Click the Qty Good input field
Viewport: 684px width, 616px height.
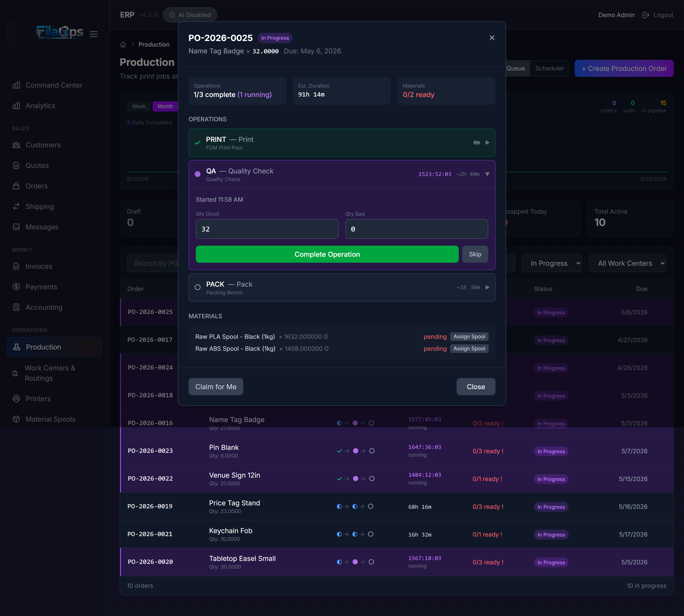click(x=267, y=229)
